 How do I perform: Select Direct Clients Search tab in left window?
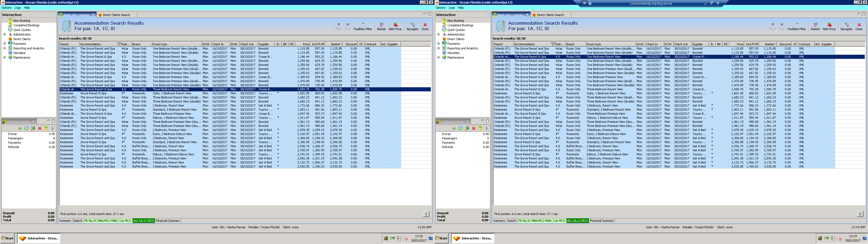coord(116,15)
